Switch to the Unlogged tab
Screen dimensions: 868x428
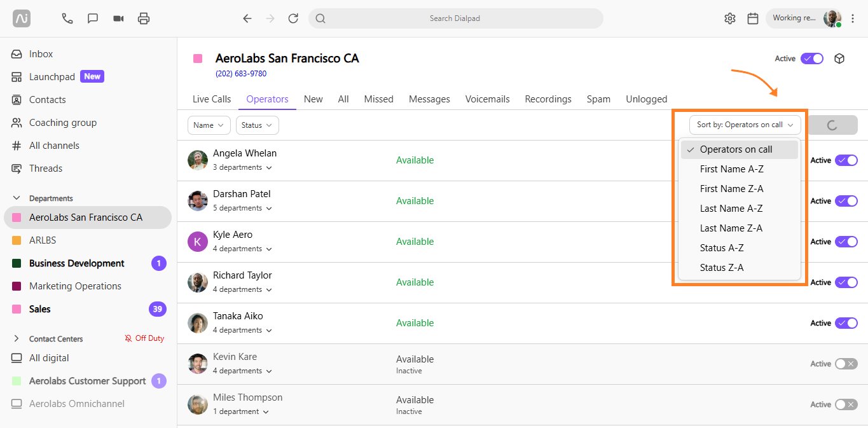[x=646, y=99]
